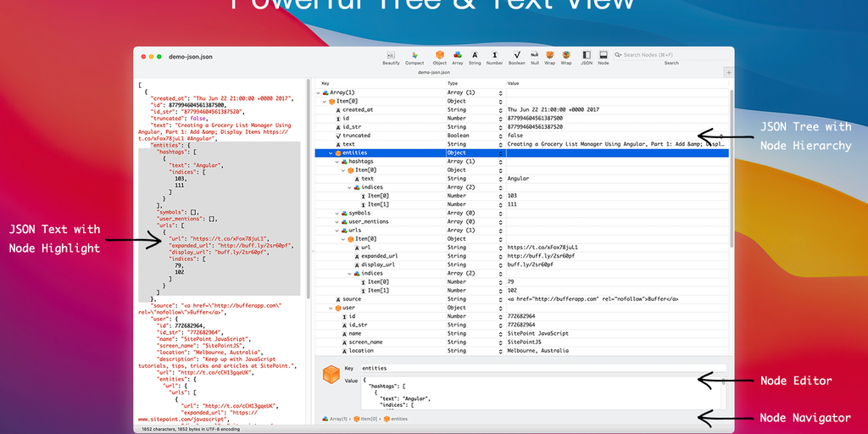Screen dimensions: 868x434
Task: Collapse the root Array(1) node
Action: (318, 92)
